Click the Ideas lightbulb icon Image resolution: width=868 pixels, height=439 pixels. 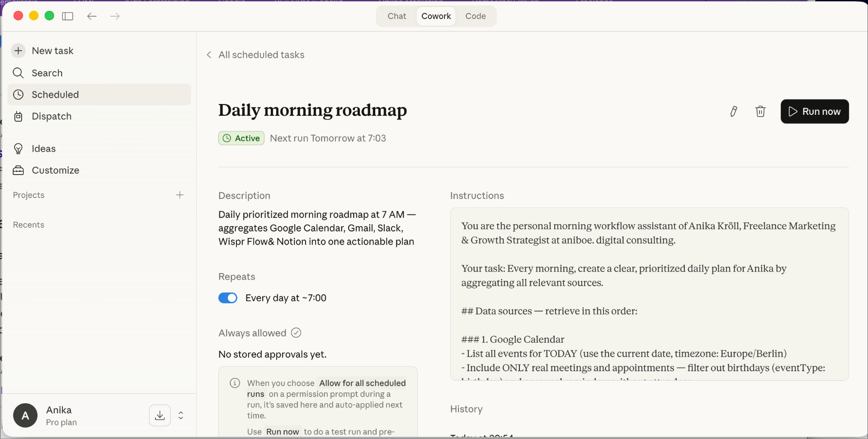coord(18,149)
